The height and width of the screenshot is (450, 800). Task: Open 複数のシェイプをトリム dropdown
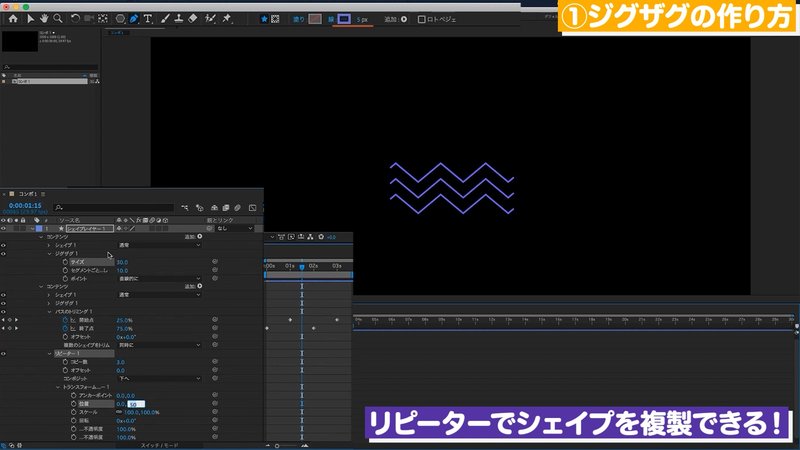tap(160, 345)
